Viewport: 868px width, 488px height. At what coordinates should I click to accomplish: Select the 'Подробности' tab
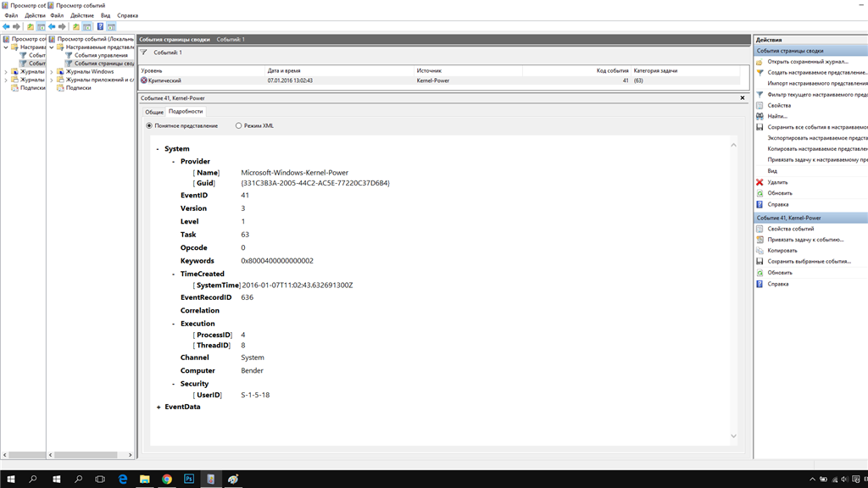(x=186, y=111)
